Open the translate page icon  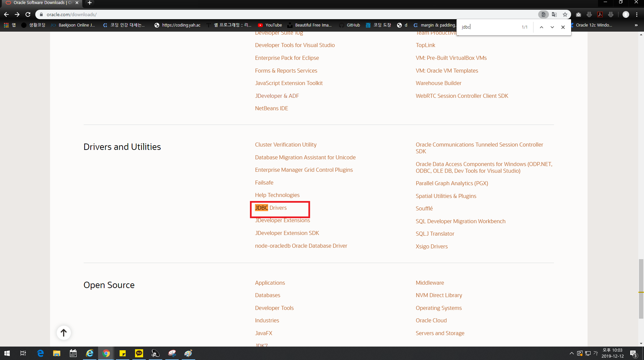(x=554, y=14)
